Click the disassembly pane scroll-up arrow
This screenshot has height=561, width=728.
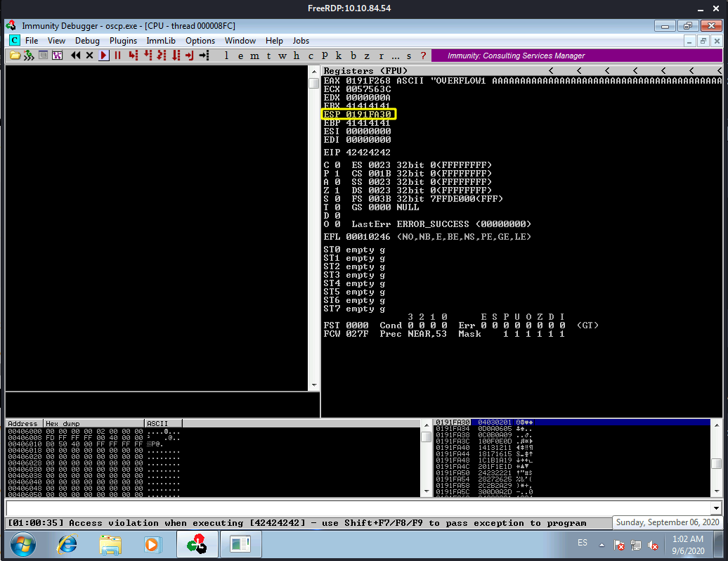pos(314,72)
